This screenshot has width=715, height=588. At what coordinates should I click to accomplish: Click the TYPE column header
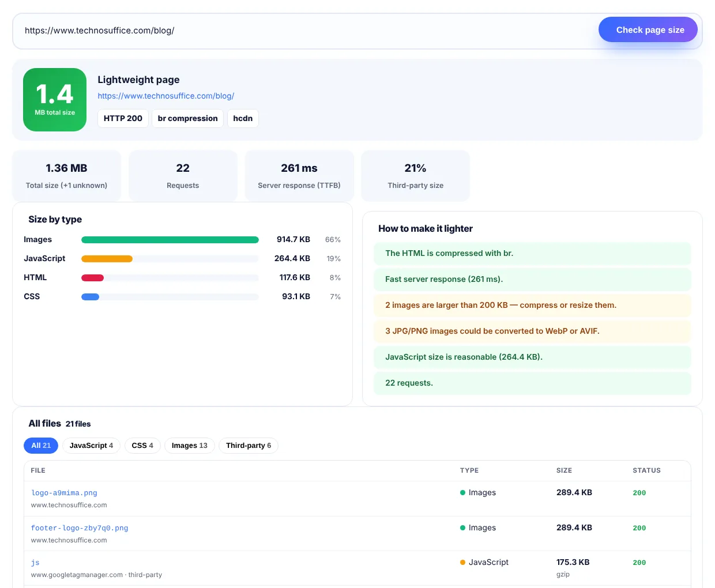[469, 470]
